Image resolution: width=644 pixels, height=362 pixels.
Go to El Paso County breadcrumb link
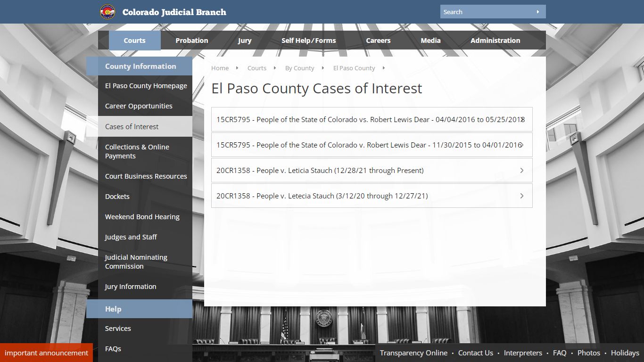click(354, 68)
